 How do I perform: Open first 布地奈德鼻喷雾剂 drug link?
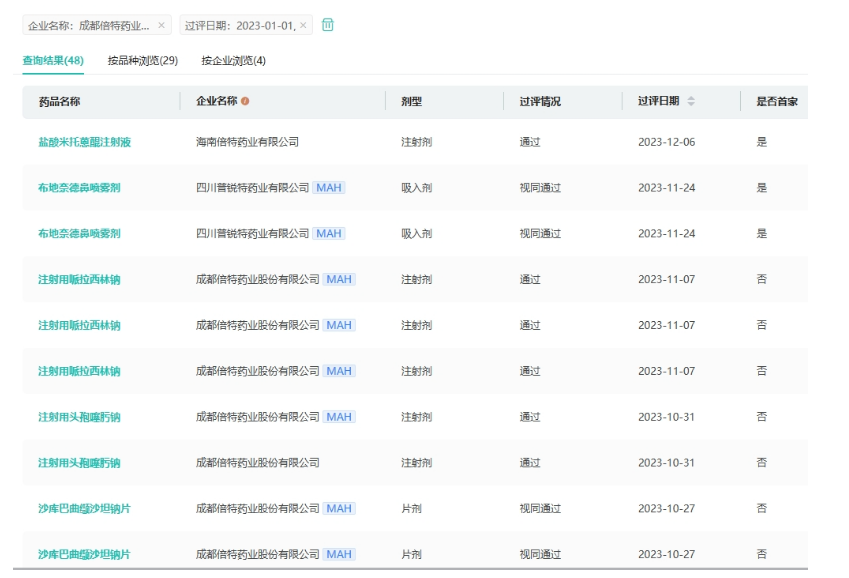pos(79,188)
